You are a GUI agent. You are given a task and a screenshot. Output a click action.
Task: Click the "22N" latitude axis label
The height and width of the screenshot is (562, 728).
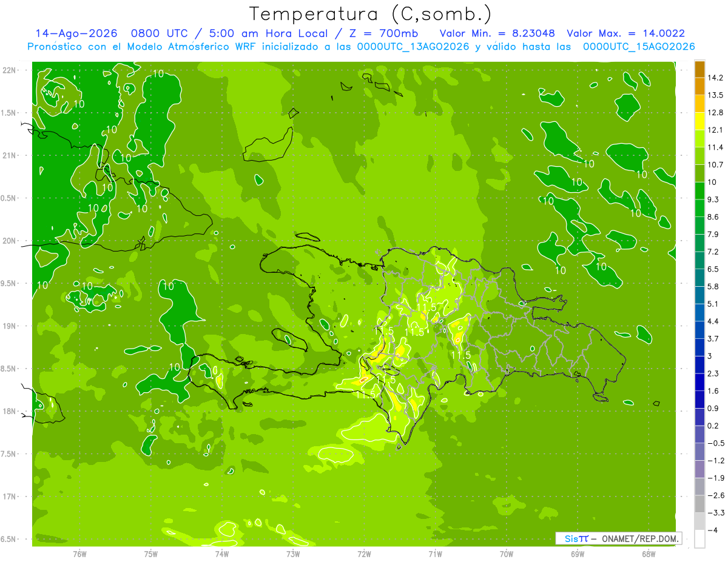coord(10,70)
